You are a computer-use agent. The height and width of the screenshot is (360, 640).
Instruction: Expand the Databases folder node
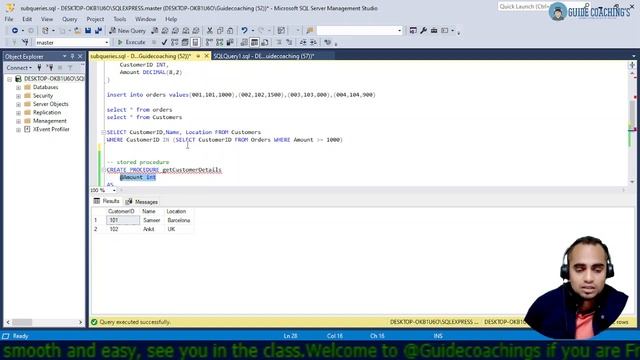point(18,87)
